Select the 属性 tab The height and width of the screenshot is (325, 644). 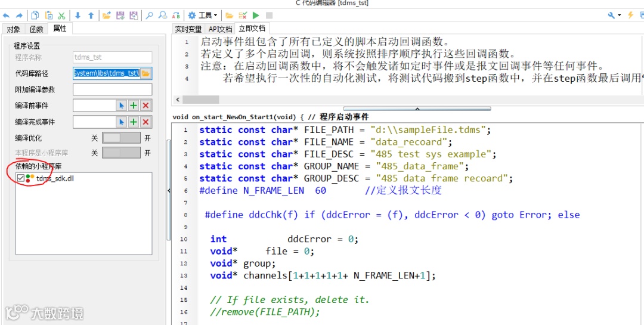point(60,29)
